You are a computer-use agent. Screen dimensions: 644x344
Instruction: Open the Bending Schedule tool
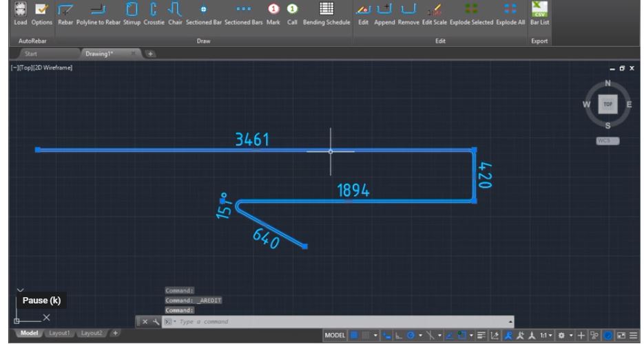pos(326,13)
